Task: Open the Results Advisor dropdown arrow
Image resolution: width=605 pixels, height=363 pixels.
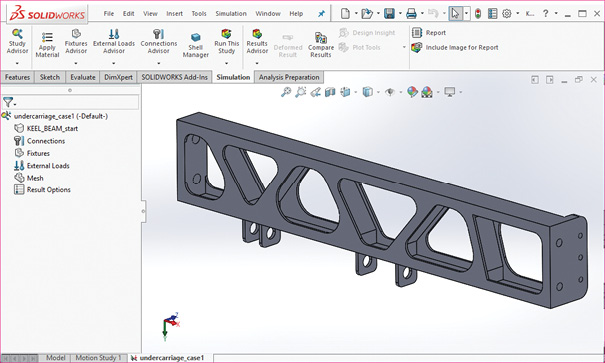Action: tap(257, 63)
